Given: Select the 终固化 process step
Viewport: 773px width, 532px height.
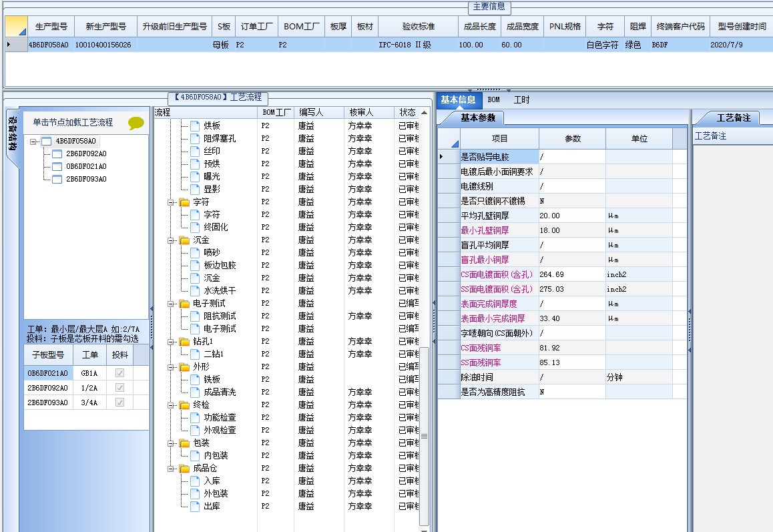Looking at the screenshot, I should (x=216, y=228).
